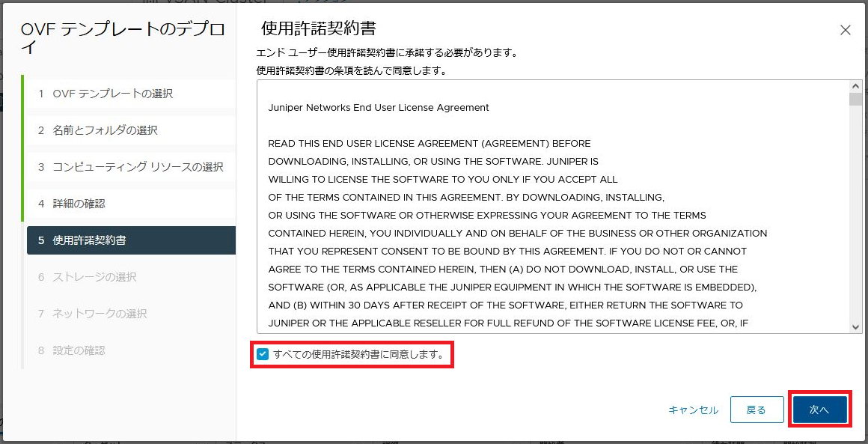868x444 pixels.
Task: Click the empty license scrollbar track
Action: click(x=855, y=225)
